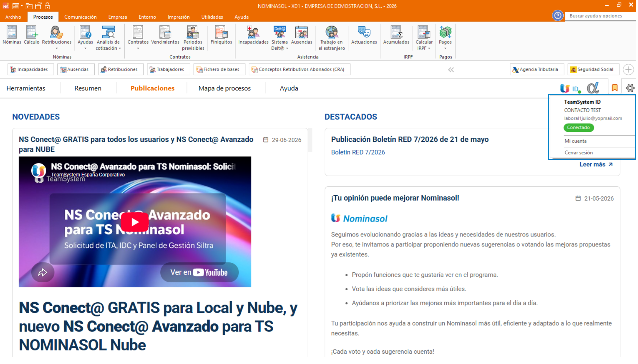Click the share arrow on the video

[43, 273]
